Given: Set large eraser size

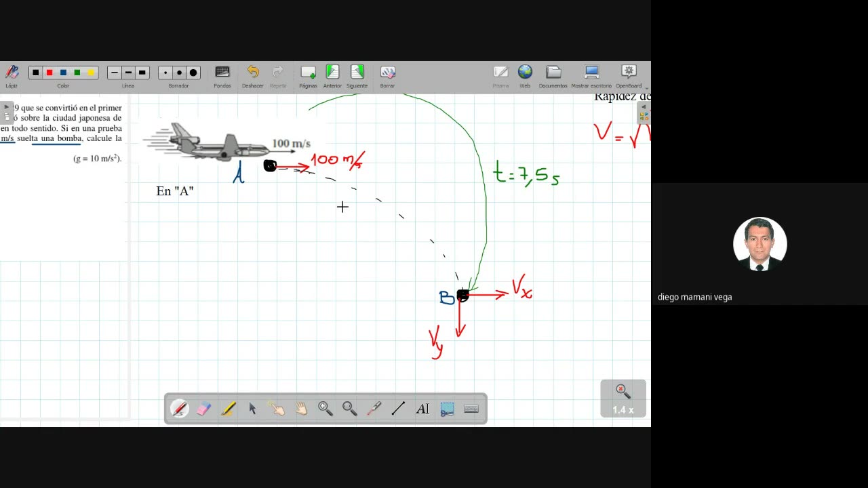Looking at the screenshot, I should coord(193,73).
